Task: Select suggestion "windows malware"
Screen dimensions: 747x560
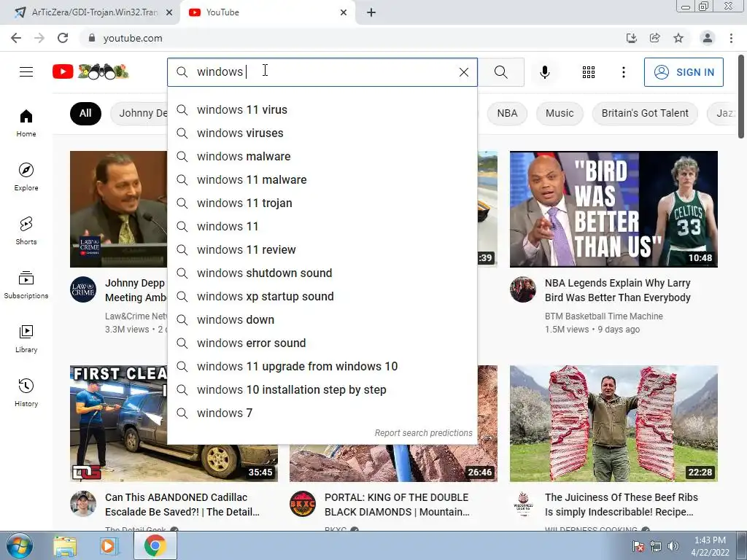Action: [322, 156]
